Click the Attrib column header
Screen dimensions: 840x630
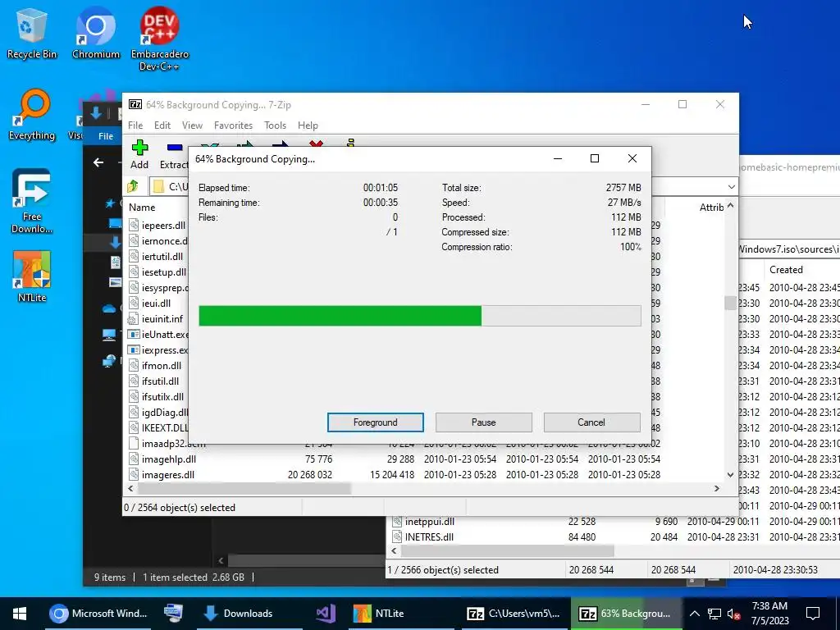(711, 208)
